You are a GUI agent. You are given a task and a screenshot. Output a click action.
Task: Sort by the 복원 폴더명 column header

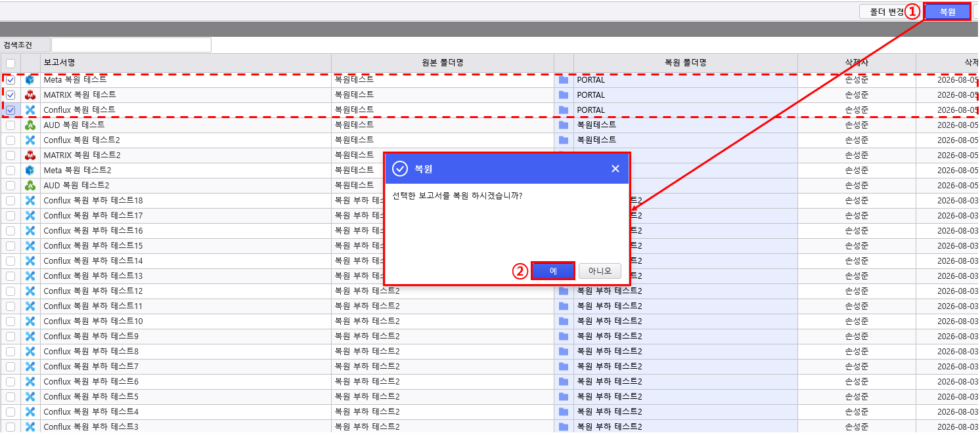(x=686, y=63)
